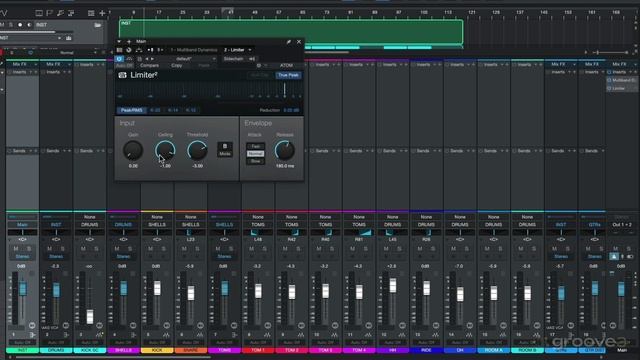Viewport: 640px width, 360px height.
Task: Click the Main output fader
Action: [621, 289]
